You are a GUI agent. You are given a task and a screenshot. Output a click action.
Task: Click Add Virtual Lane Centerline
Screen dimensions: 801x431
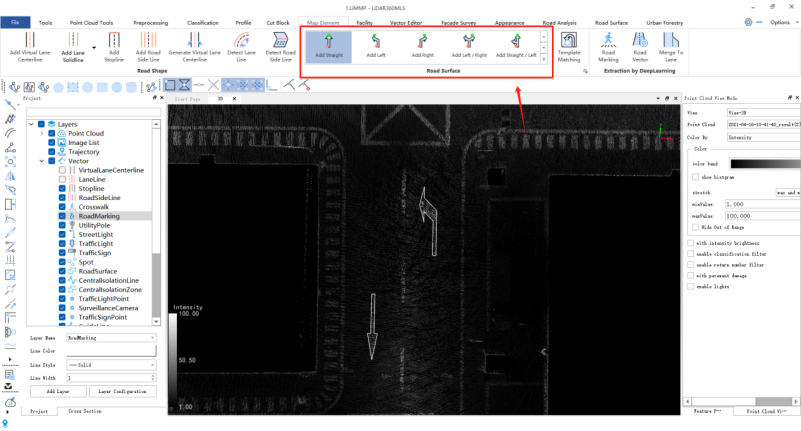pyautogui.click(x=30, y=47)
